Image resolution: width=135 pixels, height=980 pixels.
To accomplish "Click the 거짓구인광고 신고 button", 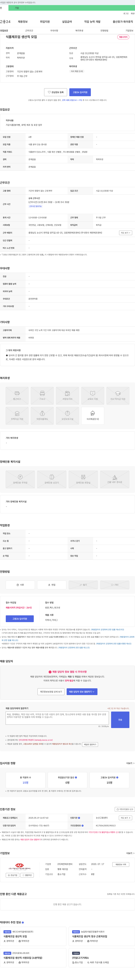I will (125, 809).
